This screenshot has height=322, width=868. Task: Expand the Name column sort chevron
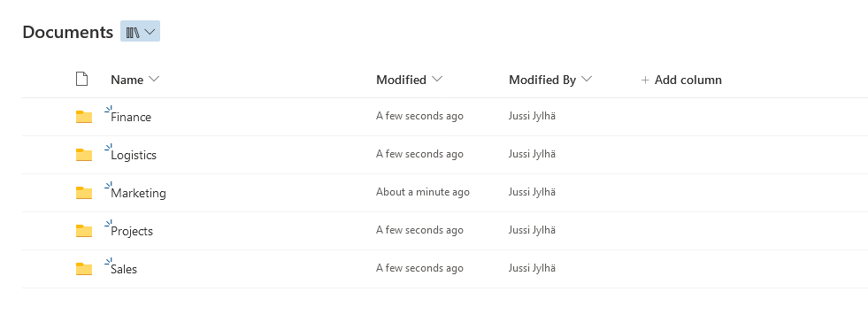[x=154, y=80]
